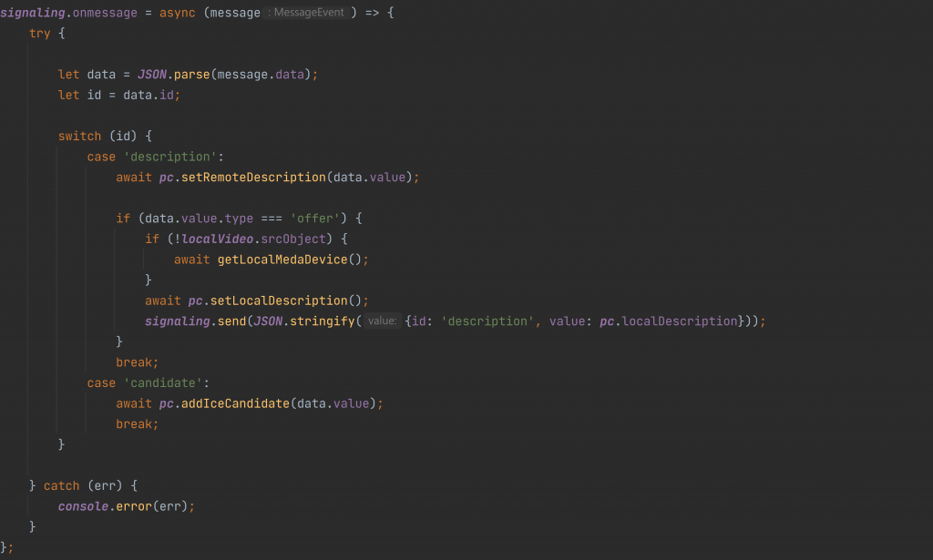Click data.id in the let id line
The image size is (933, 560).
[149, 95]
